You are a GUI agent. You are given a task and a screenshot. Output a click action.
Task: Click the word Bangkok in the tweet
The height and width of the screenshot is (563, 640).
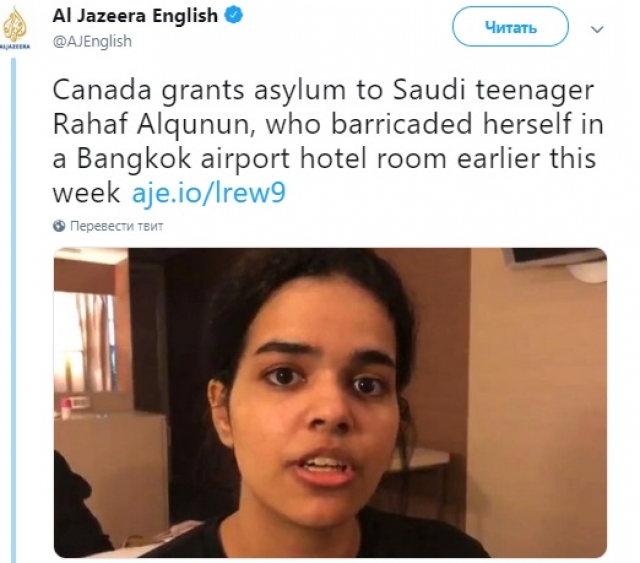[x=134, y=158]
